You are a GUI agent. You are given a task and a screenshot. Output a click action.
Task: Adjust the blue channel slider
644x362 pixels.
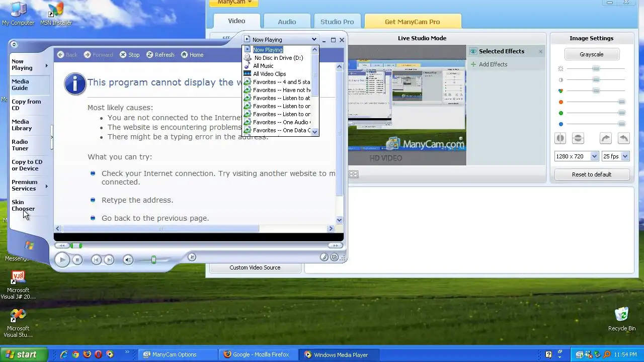[x=621, y=124]
